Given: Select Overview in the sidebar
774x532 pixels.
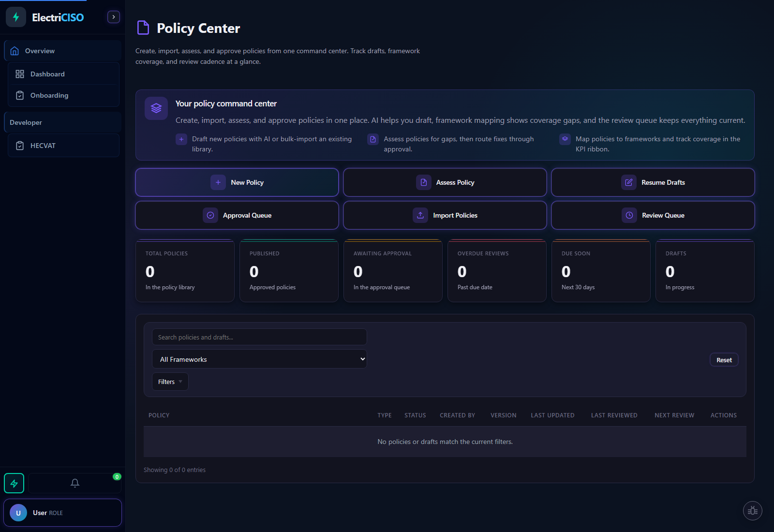Looking at the screenshot, I should click(x=40, y=51).
